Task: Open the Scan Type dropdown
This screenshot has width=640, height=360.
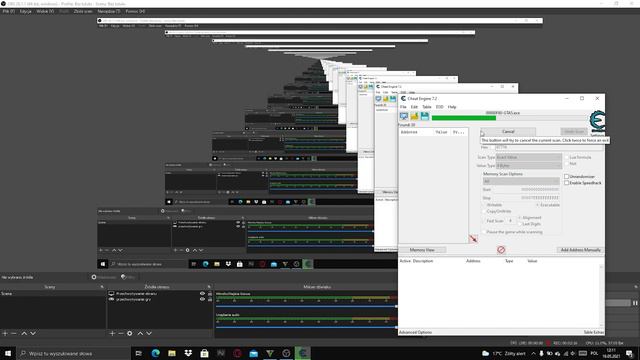Action: (x=529, y=157)
